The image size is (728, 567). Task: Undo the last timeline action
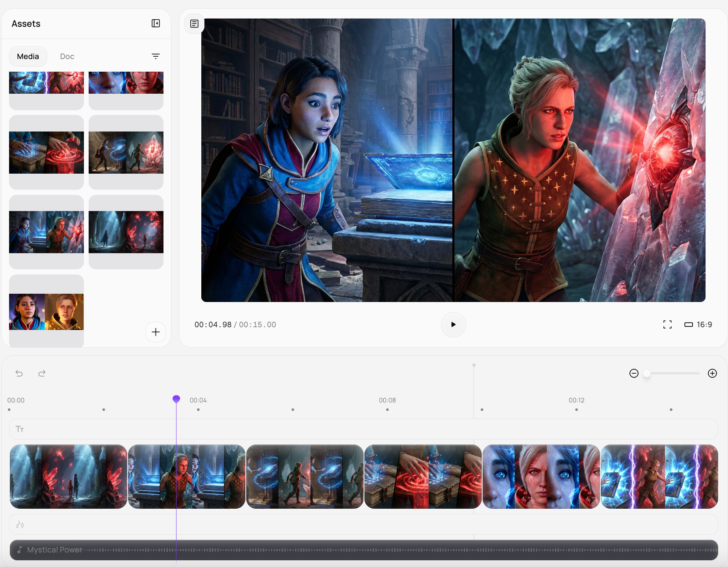click(x=19, y=373)
